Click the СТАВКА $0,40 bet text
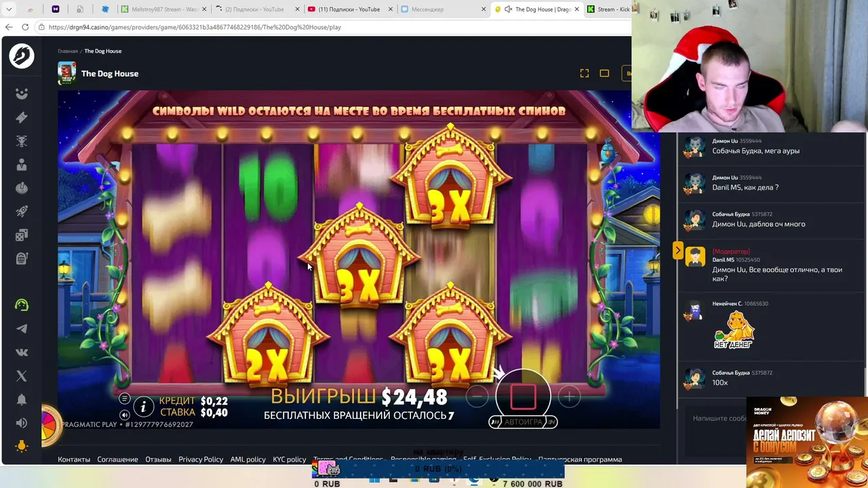868x488 pixels. pyautogui.click(x=193, y=412)
